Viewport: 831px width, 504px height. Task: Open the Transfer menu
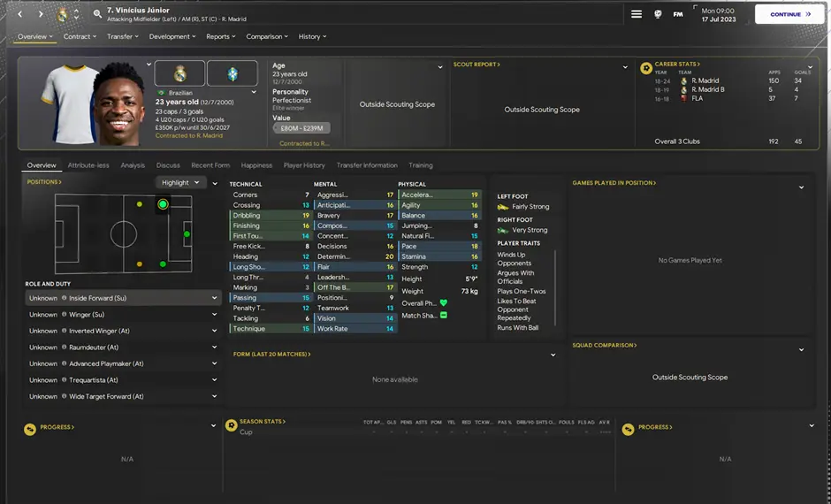(x=122, y=36)
